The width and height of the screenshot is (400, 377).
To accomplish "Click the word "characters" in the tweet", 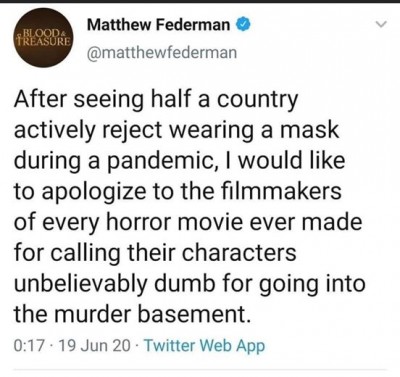I will [239, 253].
